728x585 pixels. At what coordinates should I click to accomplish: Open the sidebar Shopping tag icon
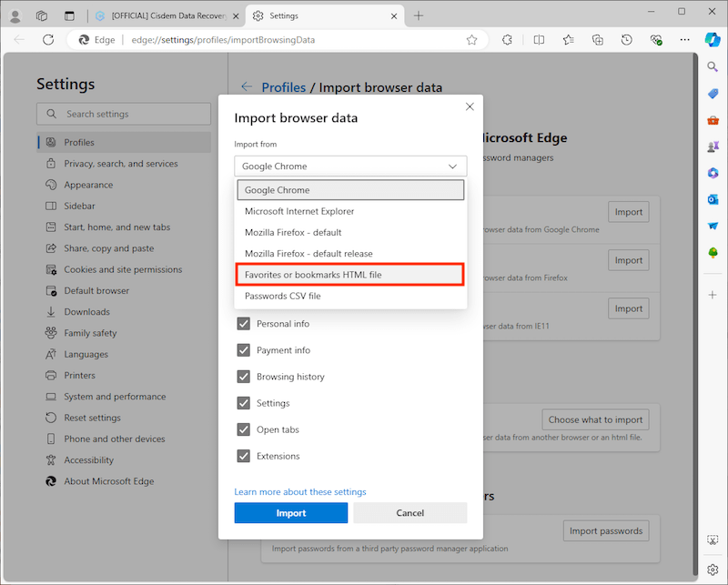point(713,94)
